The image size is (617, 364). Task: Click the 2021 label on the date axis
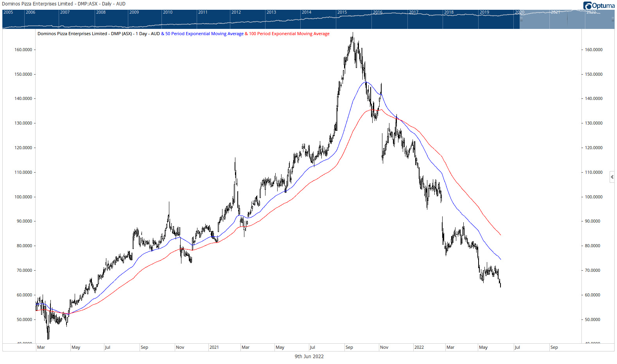point(214,347)
